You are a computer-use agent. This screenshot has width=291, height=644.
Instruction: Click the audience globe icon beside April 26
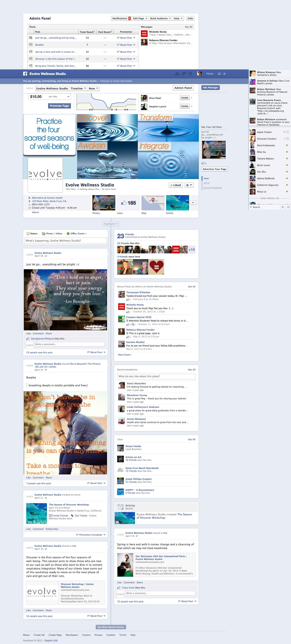tap(46, 256)
